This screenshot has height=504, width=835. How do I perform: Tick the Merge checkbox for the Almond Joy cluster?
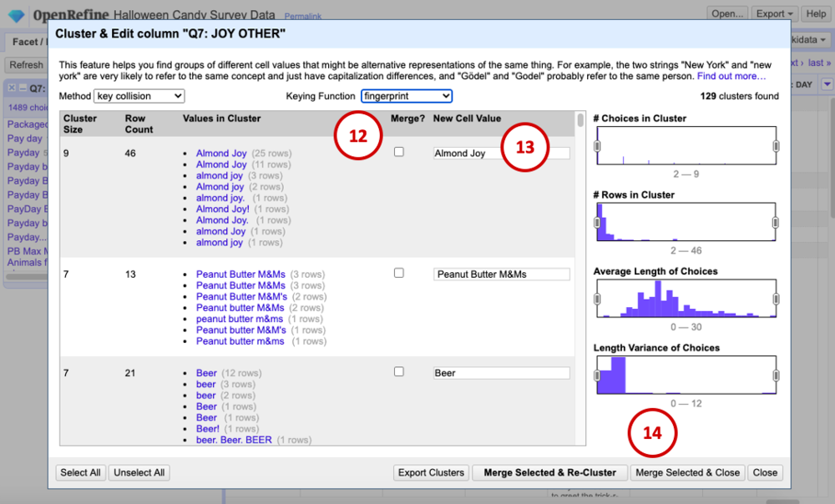point(399,152)
